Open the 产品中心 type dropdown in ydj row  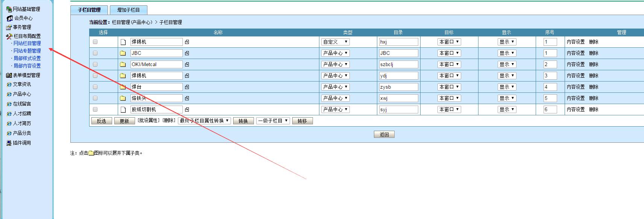(x=336, y=76)
